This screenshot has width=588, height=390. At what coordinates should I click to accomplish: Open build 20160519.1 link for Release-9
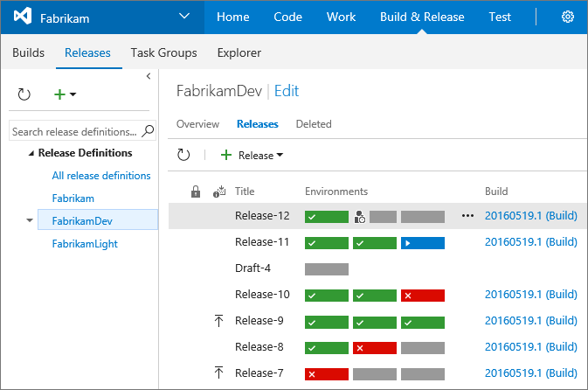[x=530, y=321]
